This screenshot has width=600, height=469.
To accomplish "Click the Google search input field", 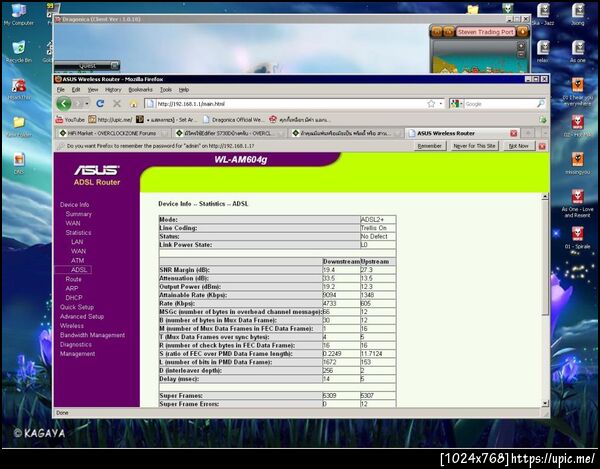I will [499, 104].
